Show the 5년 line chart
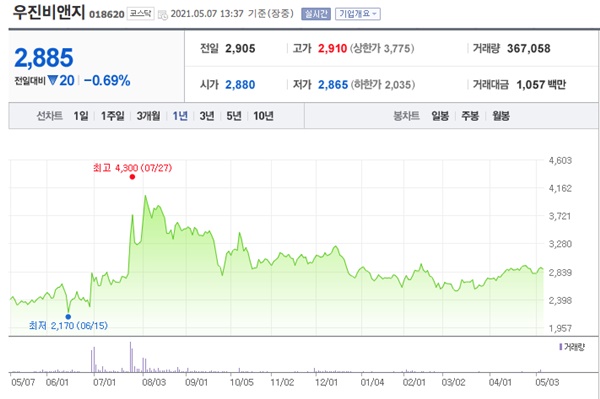600x399 pixels. pyautogui.click(x=234, y=116)
